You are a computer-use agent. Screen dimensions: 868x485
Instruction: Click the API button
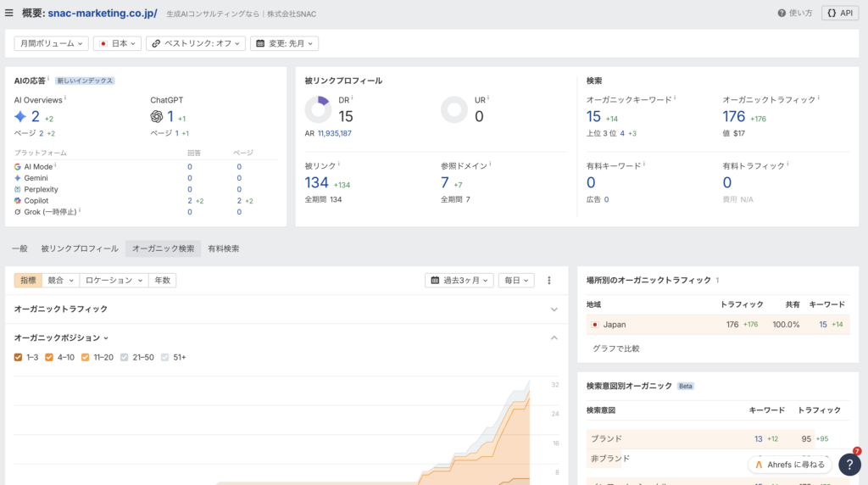840,14
